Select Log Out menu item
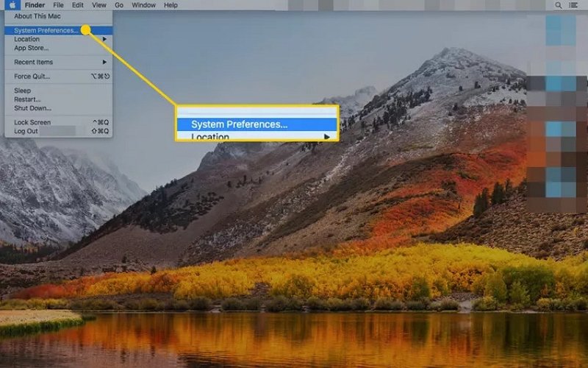The width and height of the screenshot is (588, 368). [59, 131]
